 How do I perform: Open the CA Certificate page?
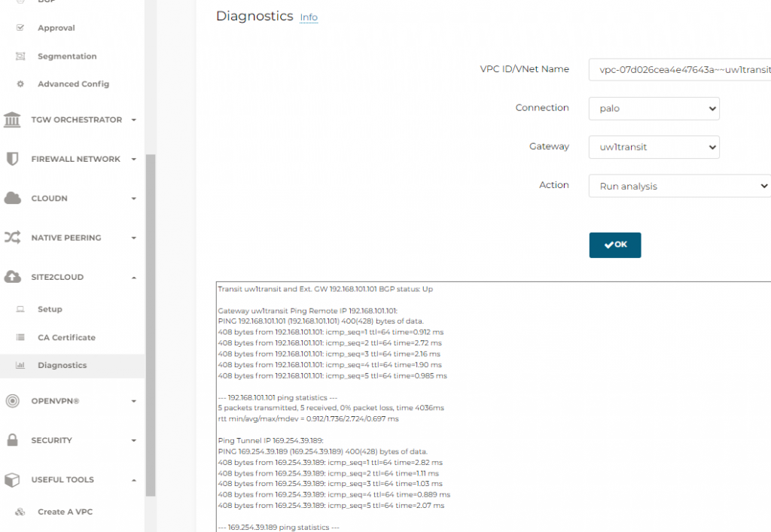(66, 337)
